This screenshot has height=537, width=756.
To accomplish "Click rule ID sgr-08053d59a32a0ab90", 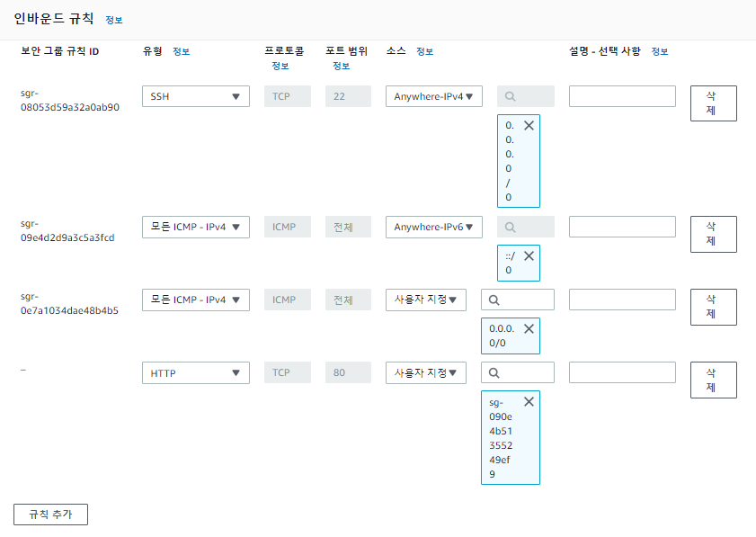I will (x=70, y=101).
